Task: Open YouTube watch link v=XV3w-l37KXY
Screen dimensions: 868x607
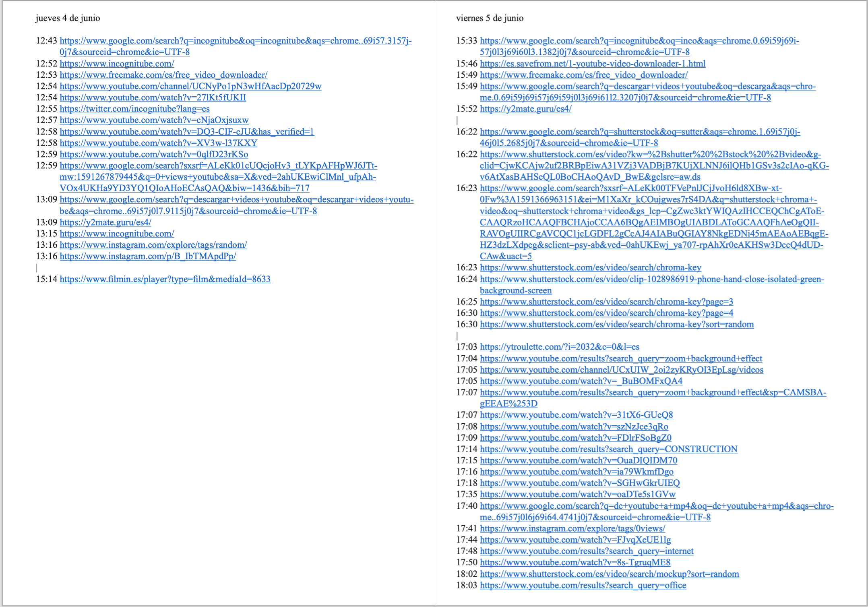Action: pyautogui.click(x=158, y=143)
